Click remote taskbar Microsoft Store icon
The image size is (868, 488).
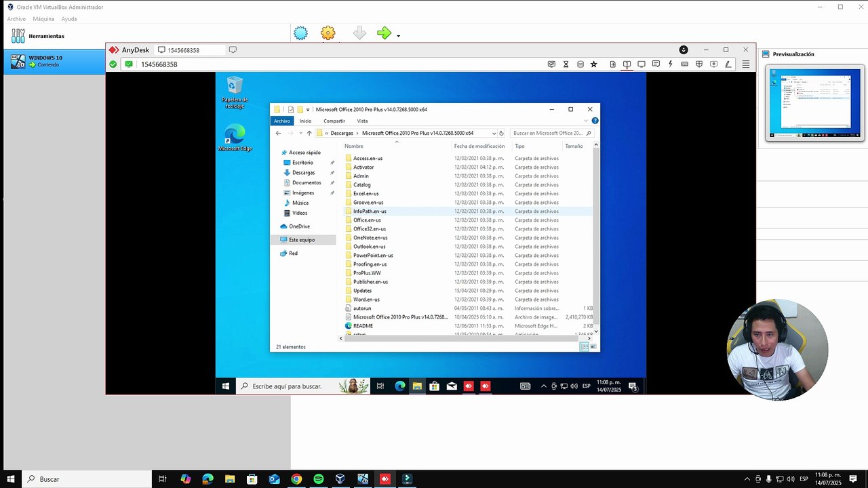(434, 386)
